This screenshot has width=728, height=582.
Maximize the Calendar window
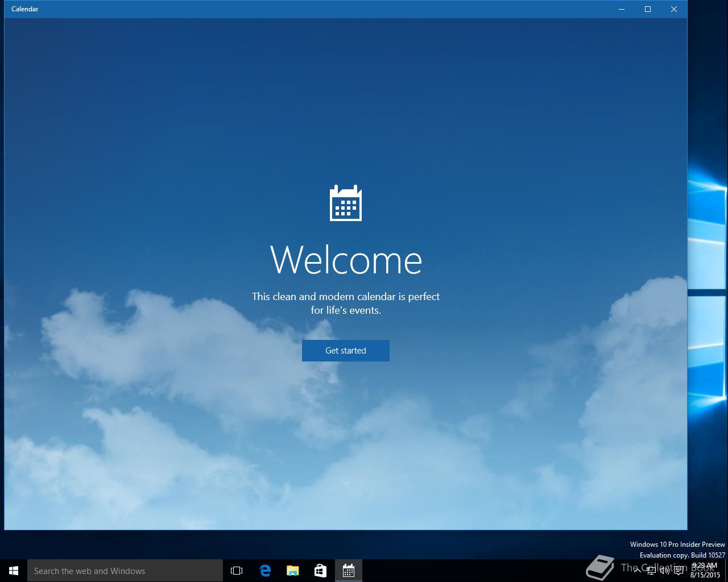click(648, 9)
